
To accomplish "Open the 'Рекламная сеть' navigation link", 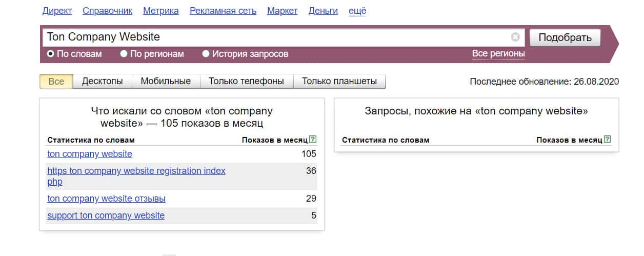I will [223, 11].
